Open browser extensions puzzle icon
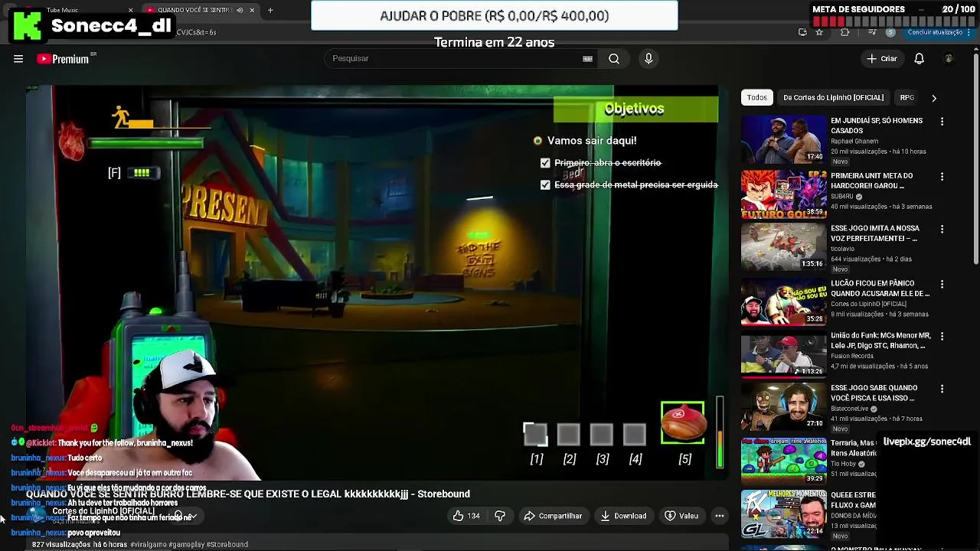Image resolution: width=980 pixels, height=551 pixels. [845, 32]
